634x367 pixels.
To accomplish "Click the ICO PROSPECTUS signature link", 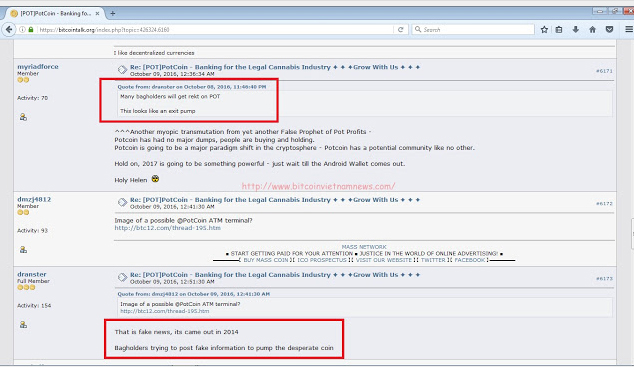I will pyautogui.click(x=322, y=260).
